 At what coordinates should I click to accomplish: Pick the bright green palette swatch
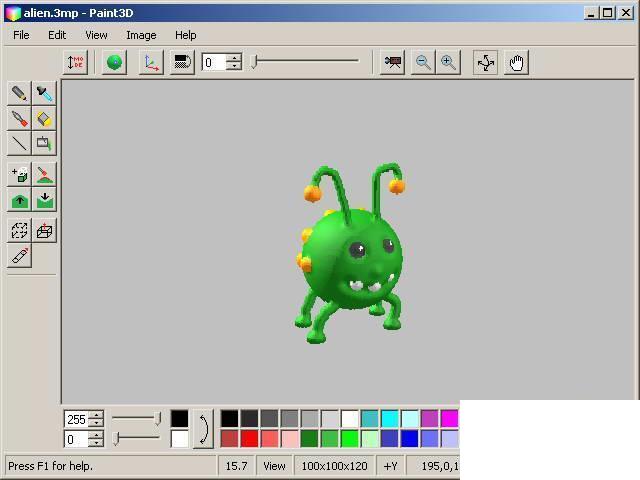pos(350,439)
